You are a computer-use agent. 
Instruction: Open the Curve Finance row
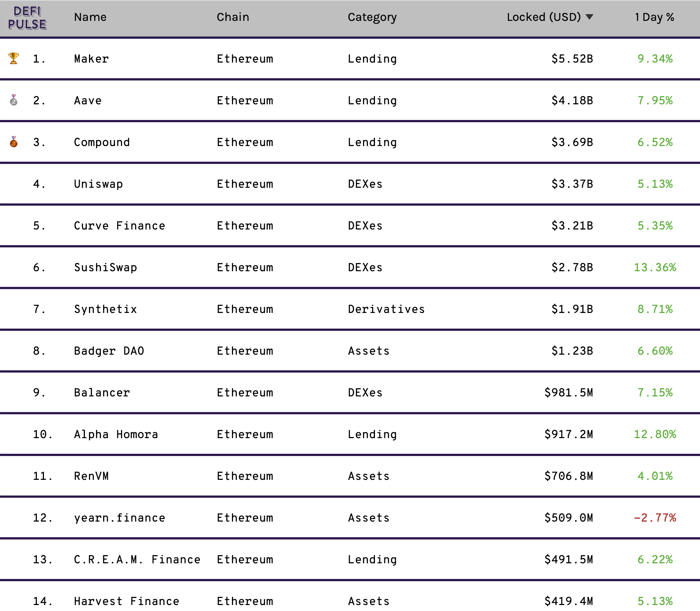pos(350,225)
